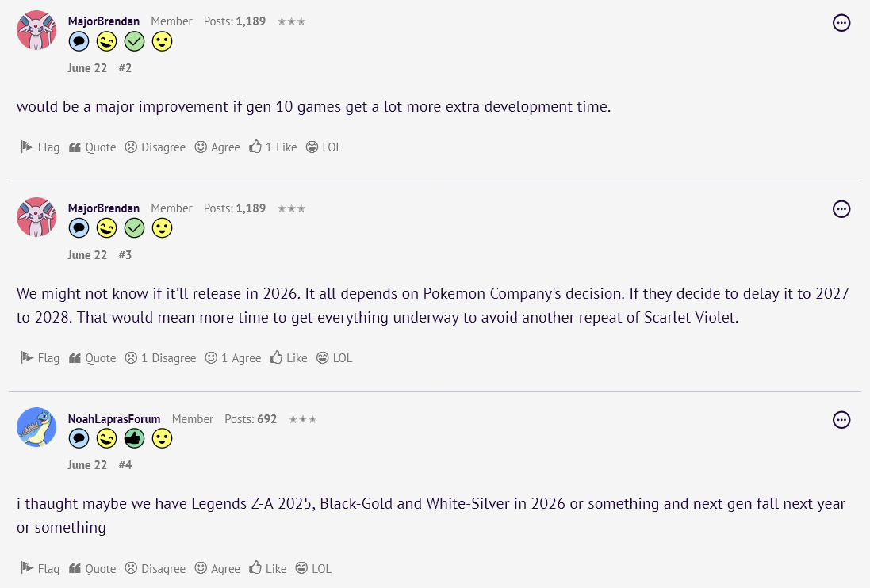
Task: Click the green checkmark badge on post #3
Action: click(x=134, y=227)
